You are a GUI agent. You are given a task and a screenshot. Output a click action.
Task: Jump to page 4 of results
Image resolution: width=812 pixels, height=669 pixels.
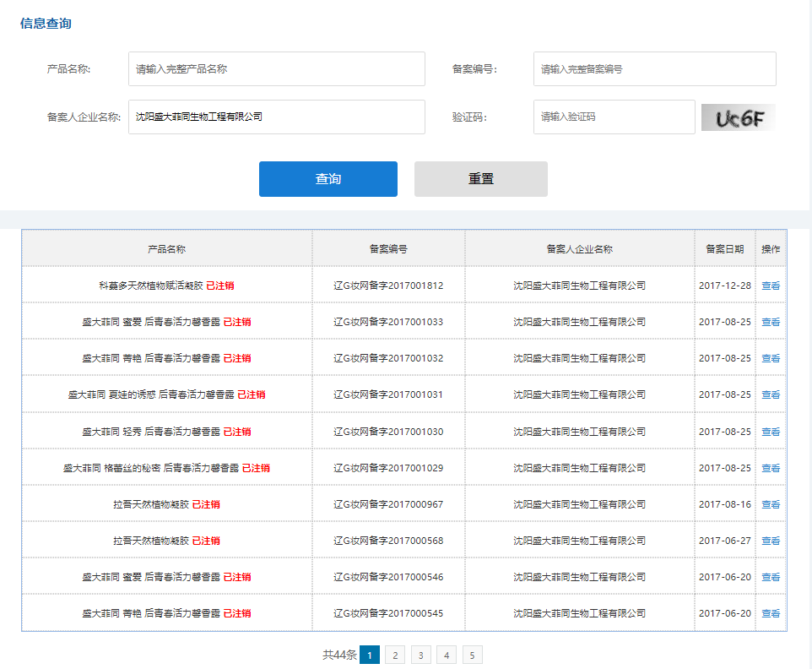(447, 655)
